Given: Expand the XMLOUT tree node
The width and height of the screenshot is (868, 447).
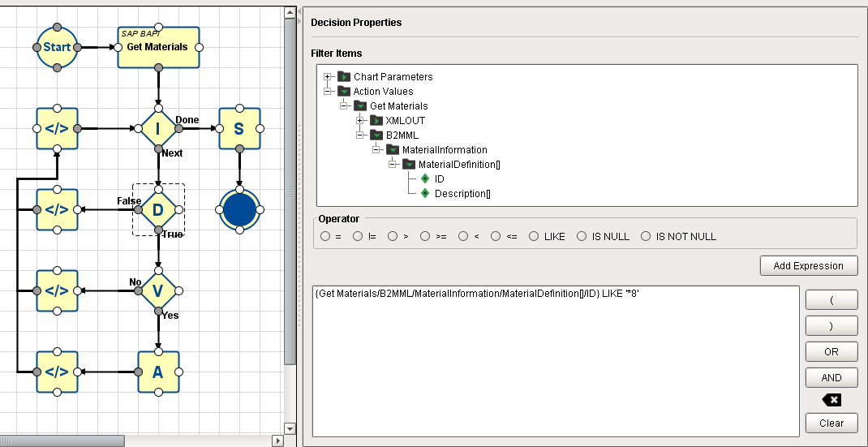Looking at the screenshot, I should 361,121.
